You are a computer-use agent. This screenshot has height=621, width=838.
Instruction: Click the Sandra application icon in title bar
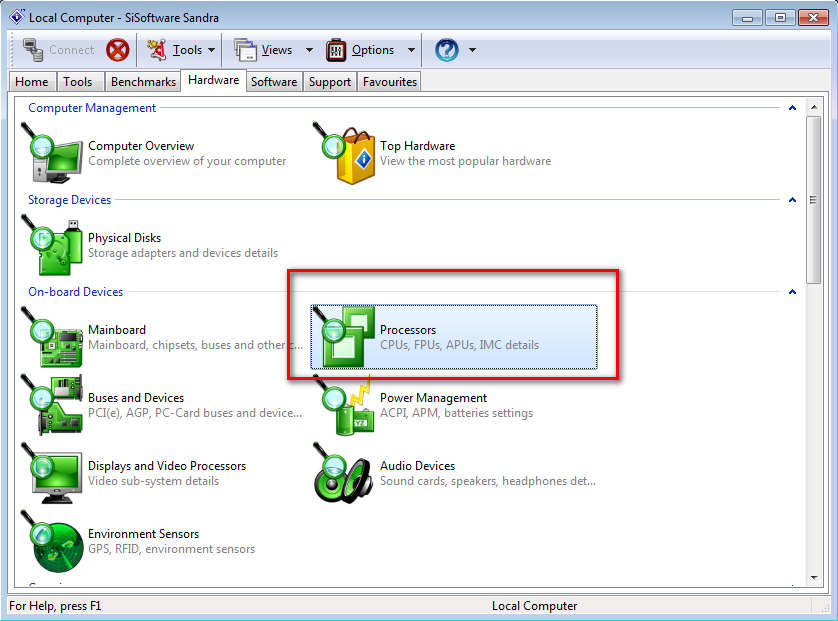[17, 17]
